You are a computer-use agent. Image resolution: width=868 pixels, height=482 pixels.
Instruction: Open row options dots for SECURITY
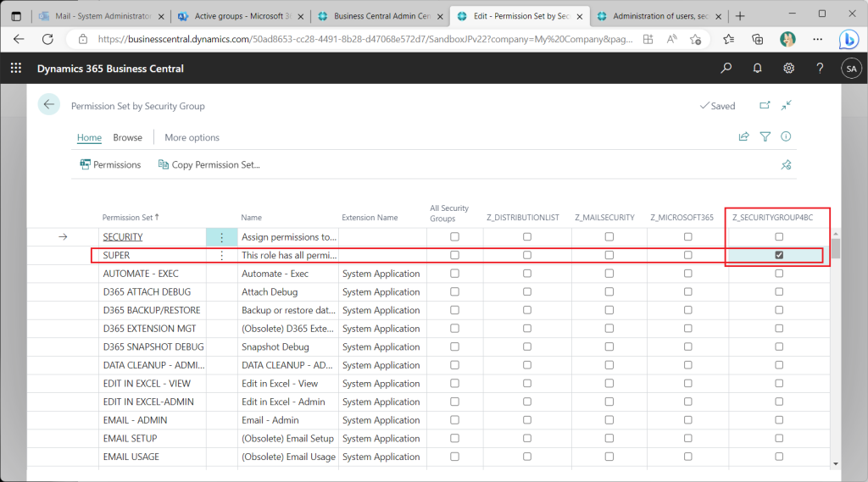pyautogui.click(x=222, y=237)
